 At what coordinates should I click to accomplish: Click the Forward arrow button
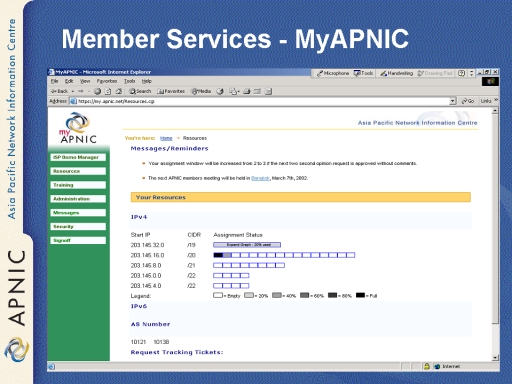coord(81,91)
